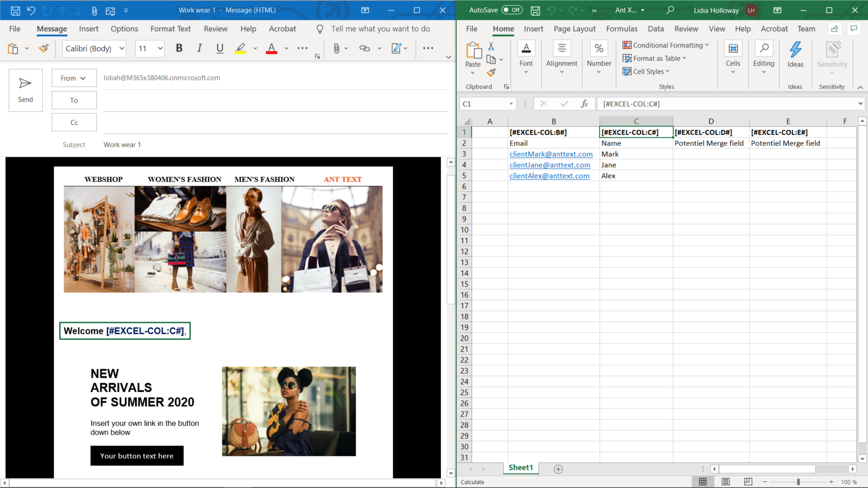Open the Formulas tab in Excel

coord(622,28)
